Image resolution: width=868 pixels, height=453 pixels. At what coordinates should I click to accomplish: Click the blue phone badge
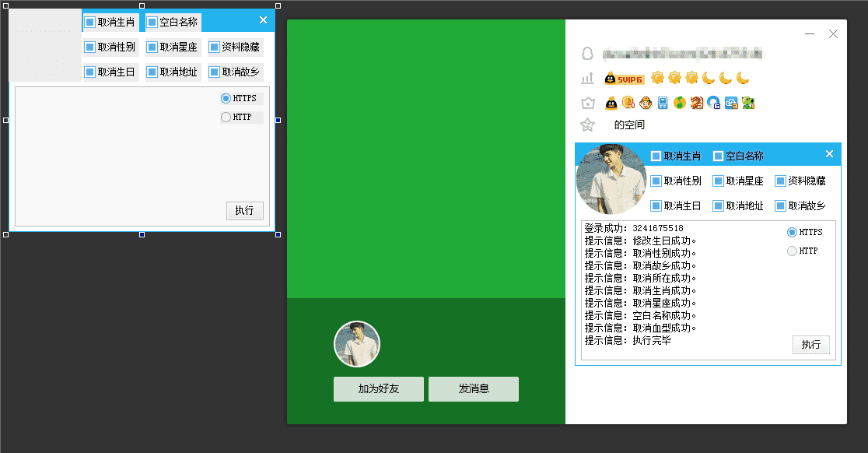point(663,103)
